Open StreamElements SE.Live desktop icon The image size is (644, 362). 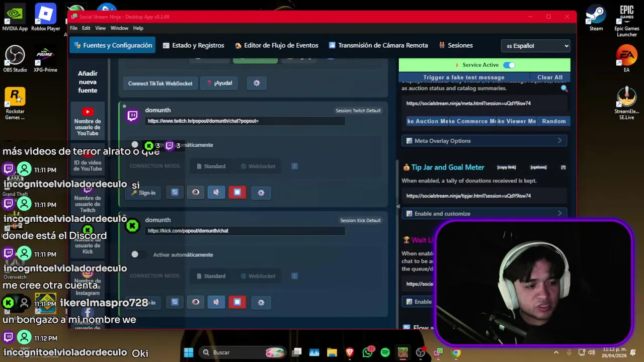point(626,104)
